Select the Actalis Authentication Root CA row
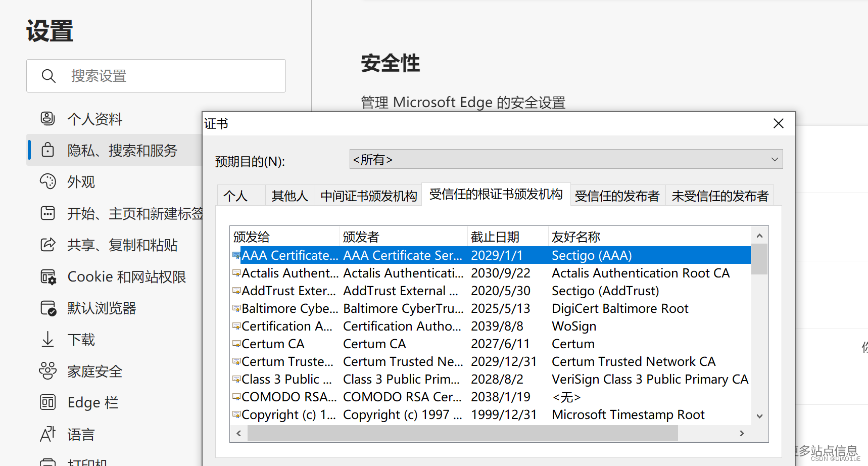The height and width of the screenshot is (466, 868). pyautogui.click(x=491, y=273)
